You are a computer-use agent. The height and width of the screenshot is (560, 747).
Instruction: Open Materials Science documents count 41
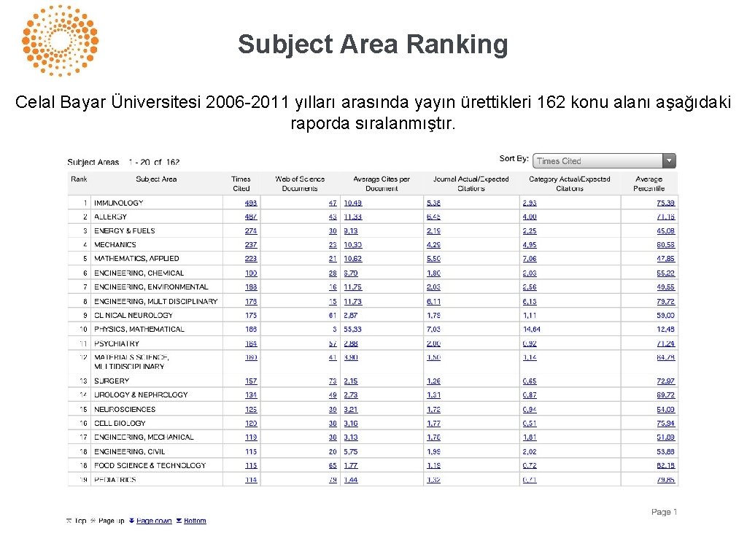333,357
